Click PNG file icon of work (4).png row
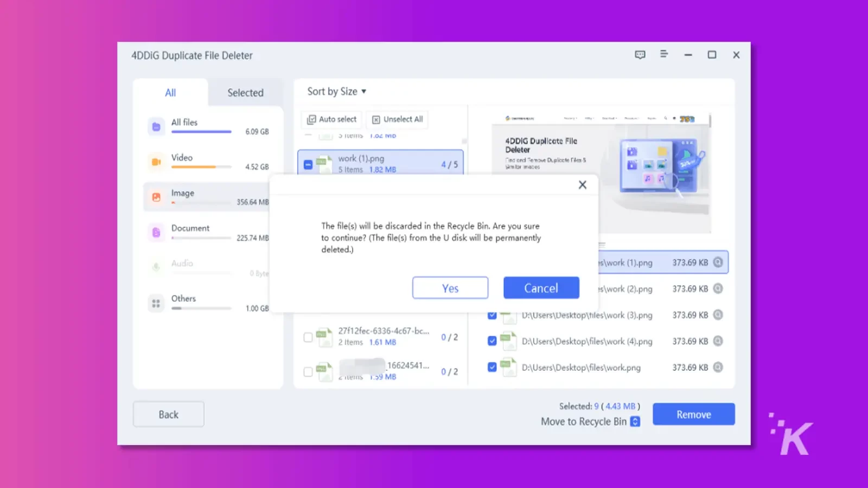The height and width of the screenshot is (488, 868). coord(508,341)
